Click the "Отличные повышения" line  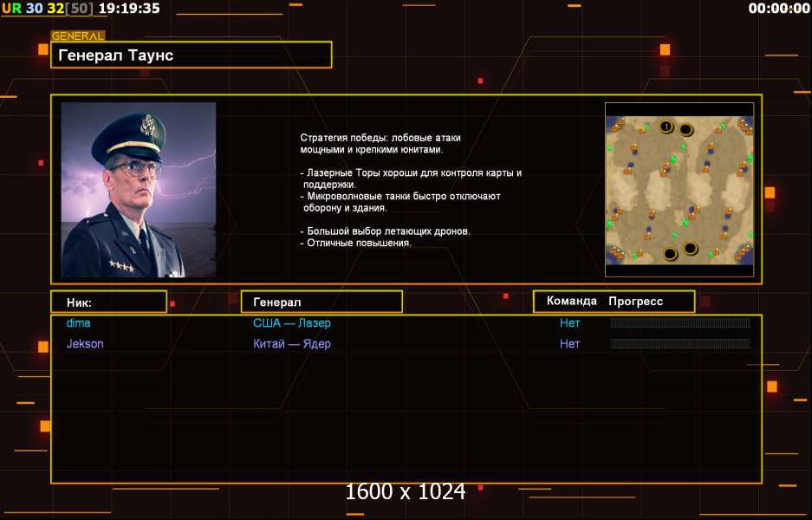tap(356, 243)
